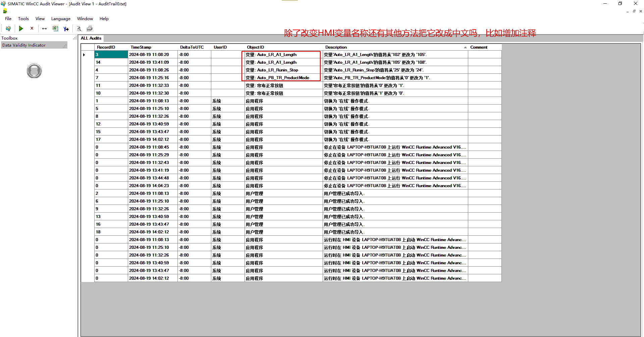Select the -8:00 DeltaToUTC cell in record 14
This screenshot has height=337, width=644.
[x=194, y=62]
